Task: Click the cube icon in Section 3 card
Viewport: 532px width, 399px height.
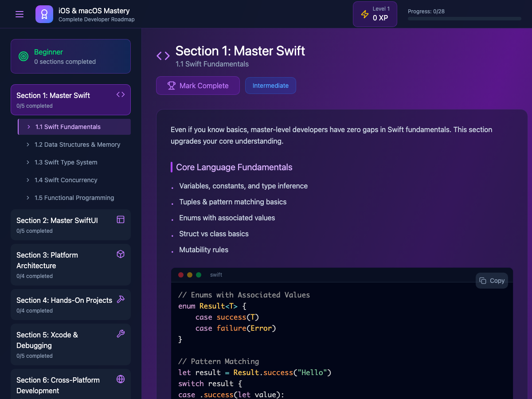Action: point(121,254)
